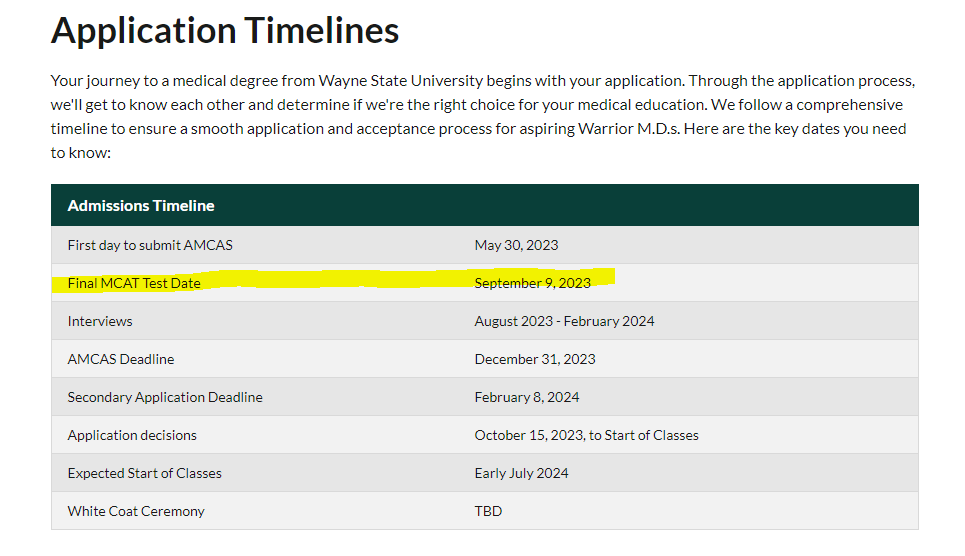The width and height of the screenshot is (965, 556).
Task: Select 'October 15, 2023, to Start of Classes'
Action: tap(586, 435)
